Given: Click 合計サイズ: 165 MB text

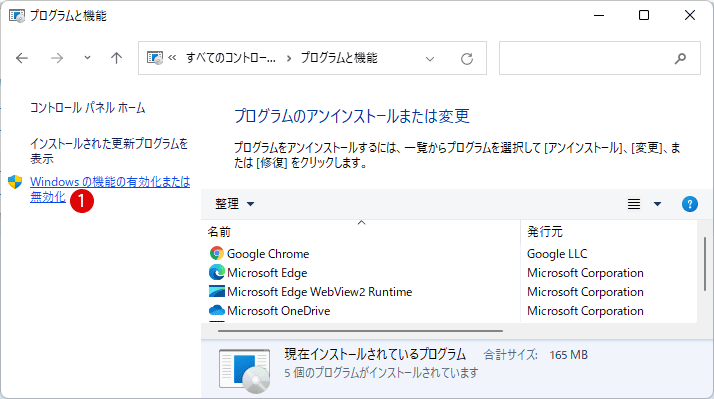Looking at the screenshot, I should [536, 355].
